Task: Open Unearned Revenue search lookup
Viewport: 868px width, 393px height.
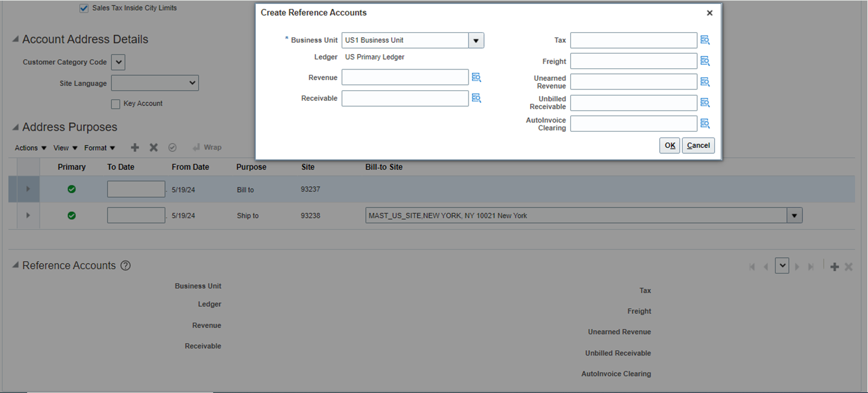Action: pyautogui.click(x=705, y=82)
